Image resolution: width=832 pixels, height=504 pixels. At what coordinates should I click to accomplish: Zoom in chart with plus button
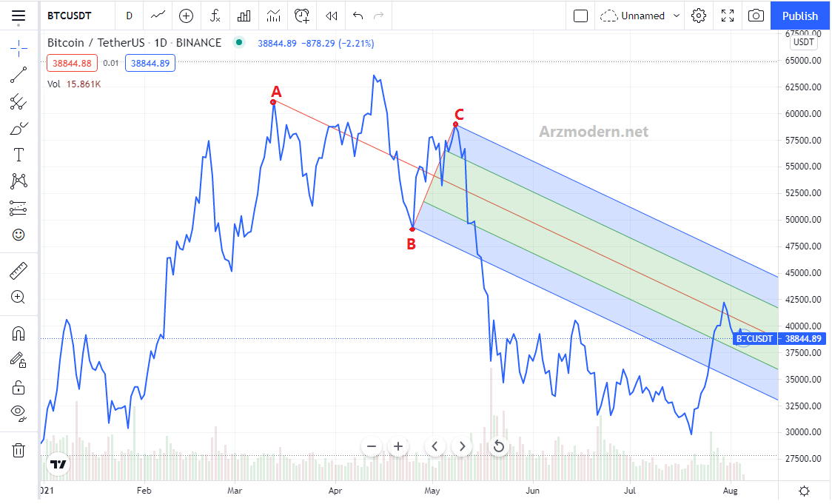[x=398, y=446]
